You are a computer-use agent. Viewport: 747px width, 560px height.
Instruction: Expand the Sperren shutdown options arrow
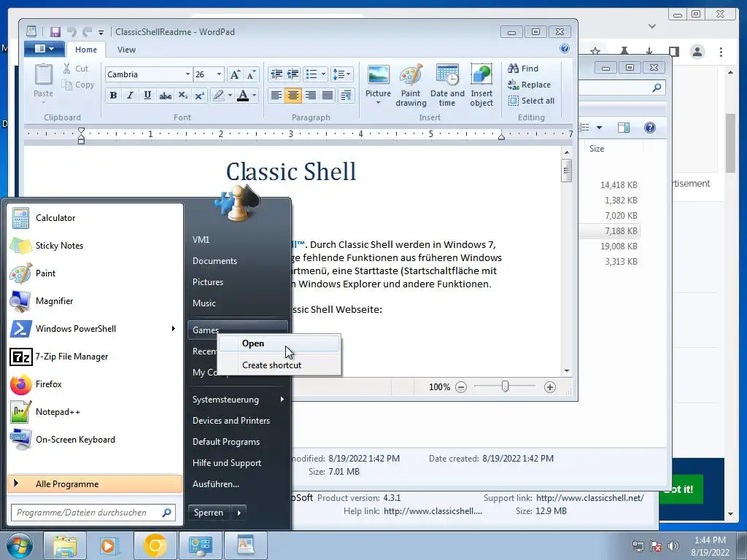pos(239,513)
